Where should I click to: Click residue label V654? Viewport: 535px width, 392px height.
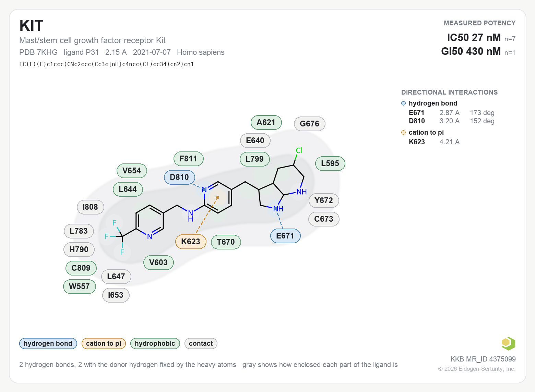pyautogui.click(x=132, y=171)
